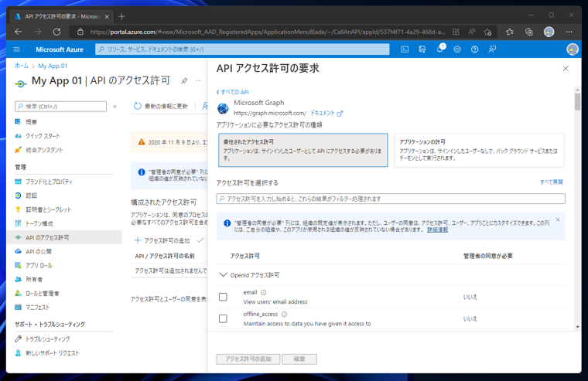
Task: Click the panel vertical scrollbar thumb
Action: [577, 101]
